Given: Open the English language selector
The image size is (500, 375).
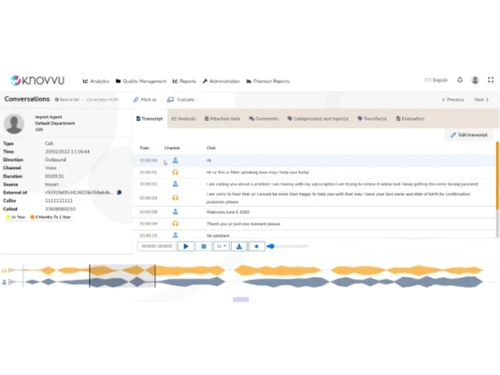Looking at the screenshot, I should pos(436,80).
